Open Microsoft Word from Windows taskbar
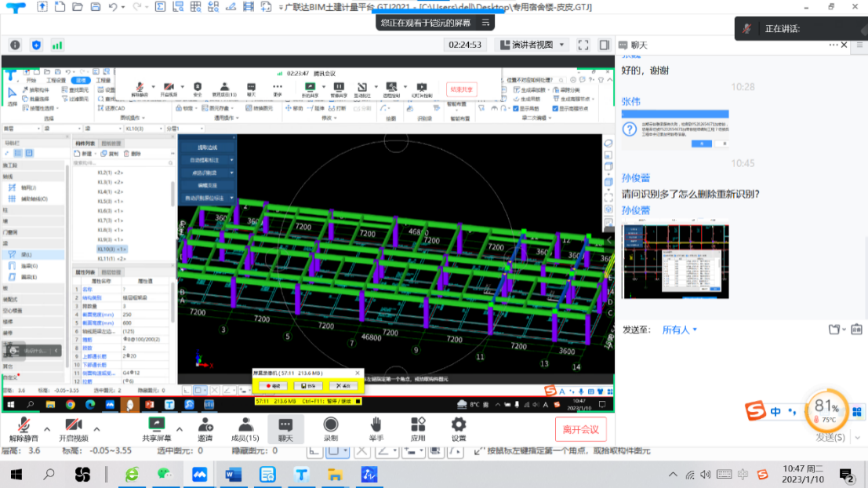 (234, 474)
